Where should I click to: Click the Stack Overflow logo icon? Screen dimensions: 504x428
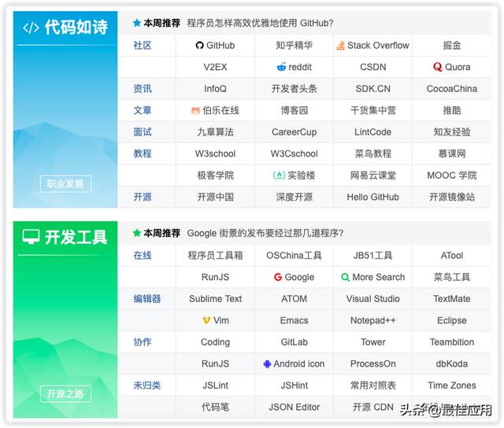point(340,46)
